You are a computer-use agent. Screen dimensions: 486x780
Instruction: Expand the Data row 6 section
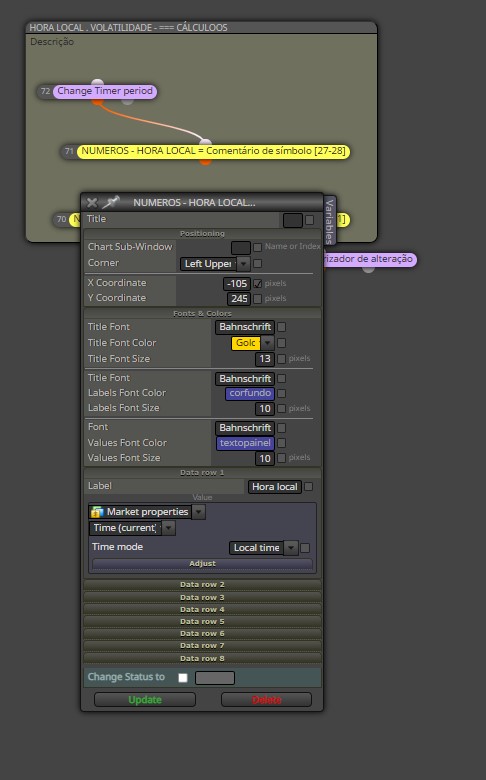[202, 633]
